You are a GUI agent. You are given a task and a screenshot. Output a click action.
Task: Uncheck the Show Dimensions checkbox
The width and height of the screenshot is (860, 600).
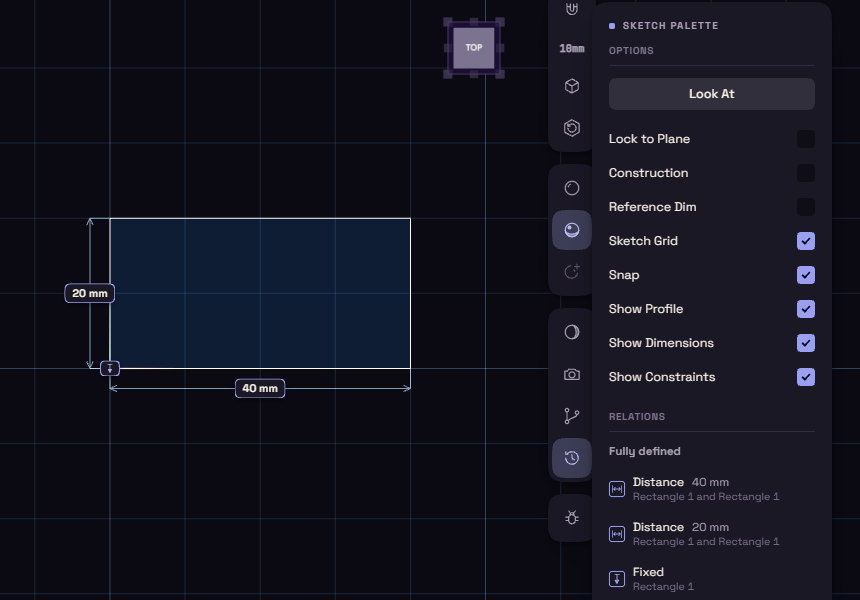click(805, 343)
